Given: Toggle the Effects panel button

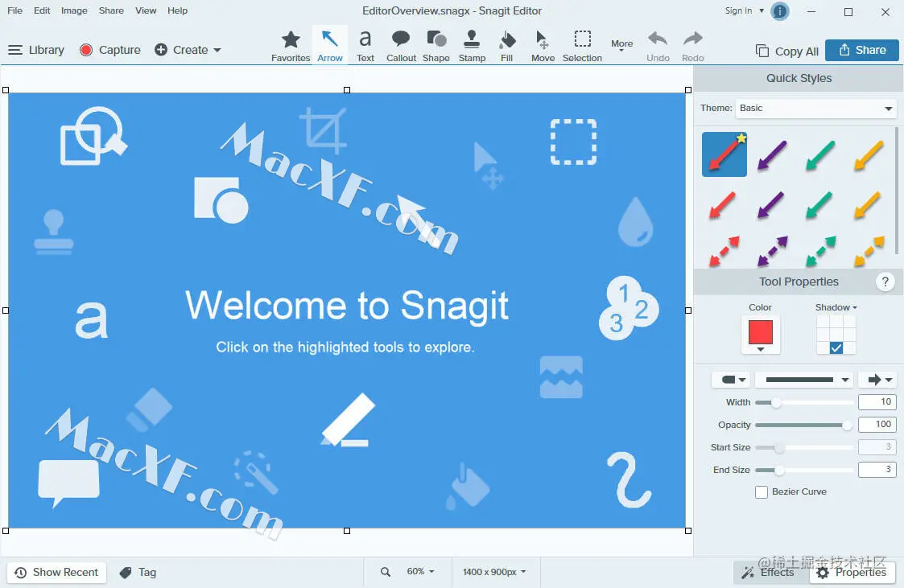Looking at the screenshot, I should coord(768,573).
